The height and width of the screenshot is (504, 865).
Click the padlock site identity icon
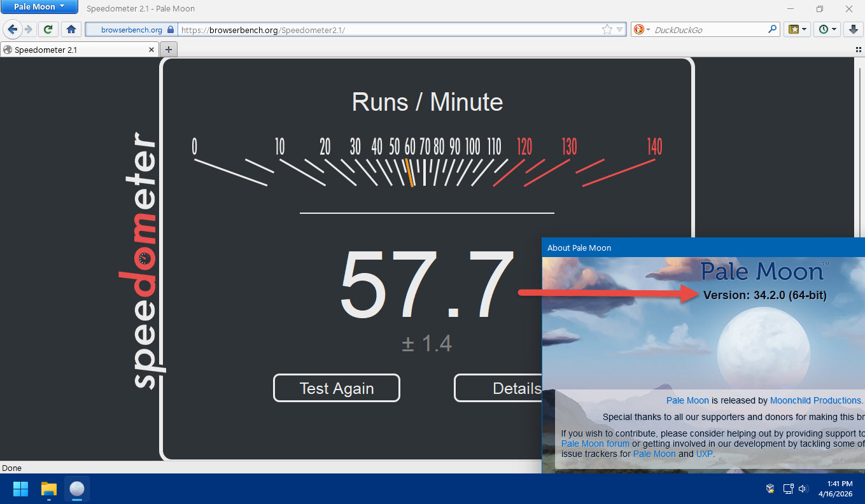pos(170,30)
